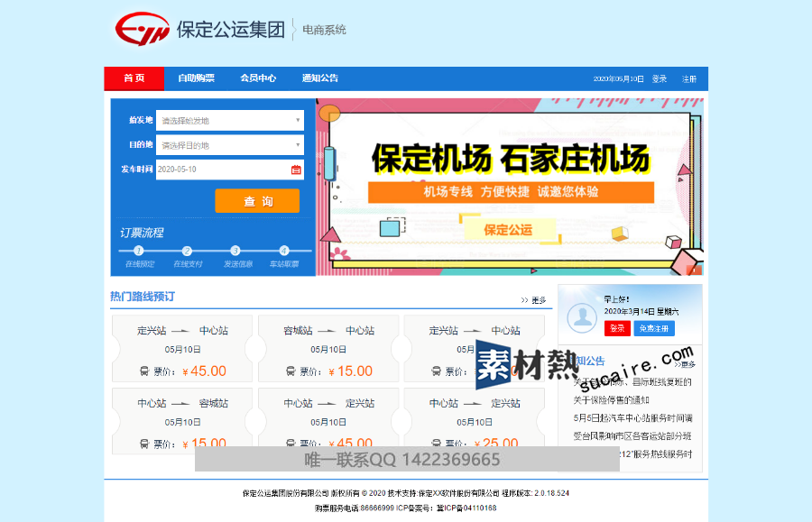The width and height of the screenshot is (812, 522).
Task: Click the red 登录 button in user panel
Action: click(617, 328)
